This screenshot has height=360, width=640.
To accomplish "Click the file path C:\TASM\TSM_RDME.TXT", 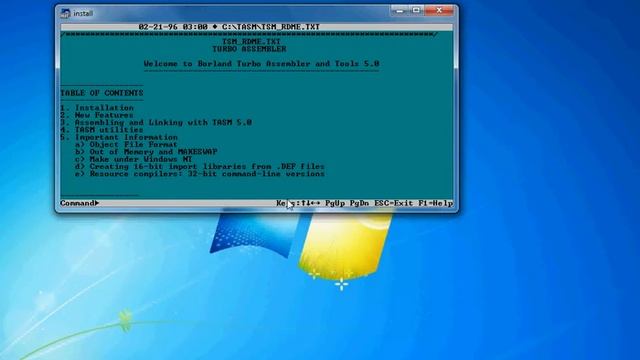I will pos(271,27).
